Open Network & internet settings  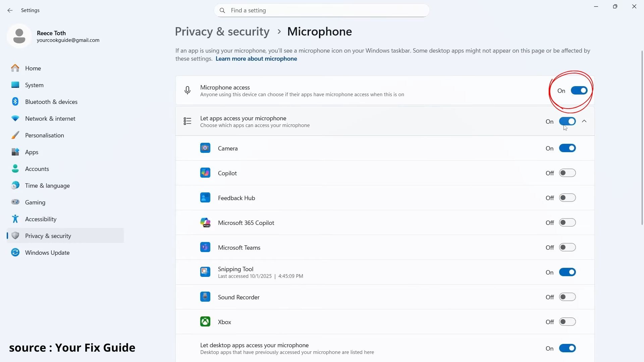pos(65,118)
